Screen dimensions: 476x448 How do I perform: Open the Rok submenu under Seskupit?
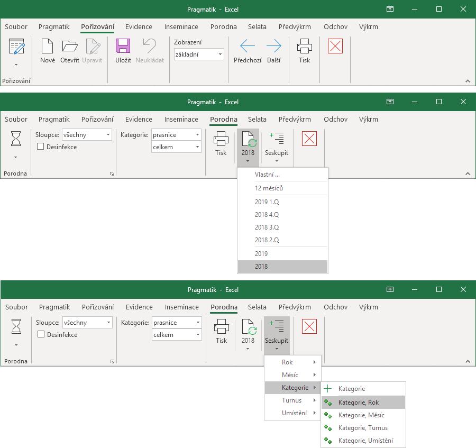292,362
